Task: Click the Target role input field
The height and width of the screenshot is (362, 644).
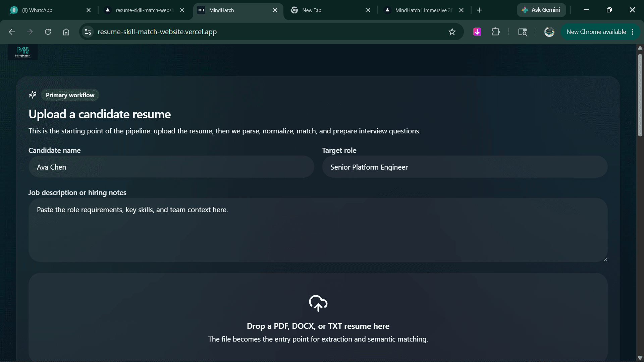Action: (465, 167)
